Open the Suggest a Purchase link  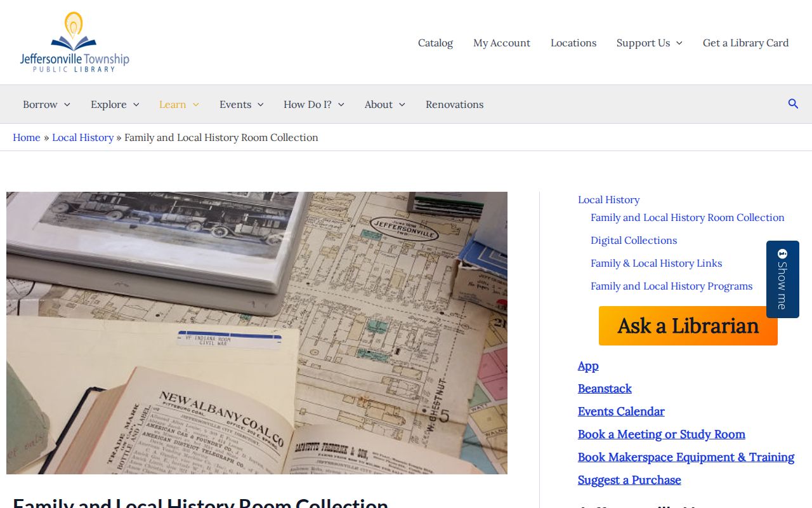629,480
